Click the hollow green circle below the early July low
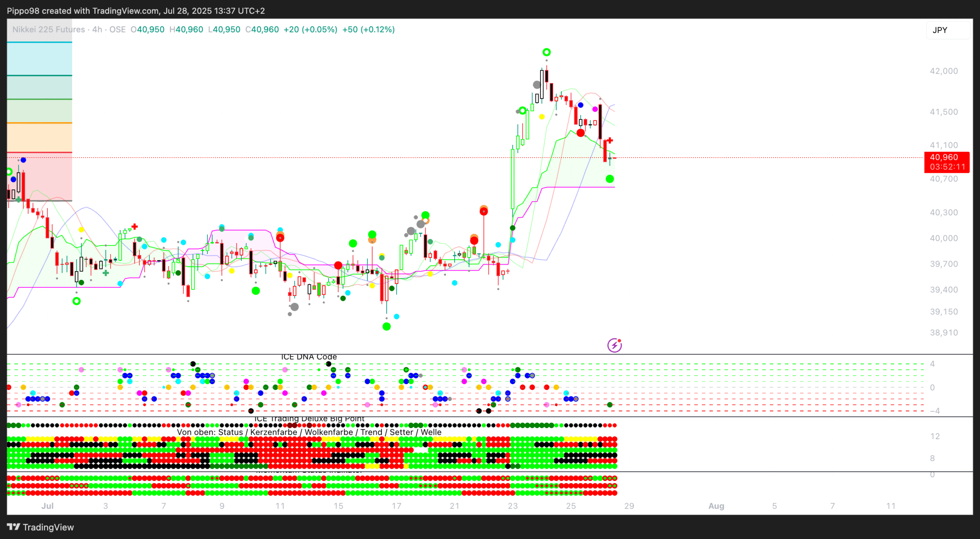 (x=77, y=301)
